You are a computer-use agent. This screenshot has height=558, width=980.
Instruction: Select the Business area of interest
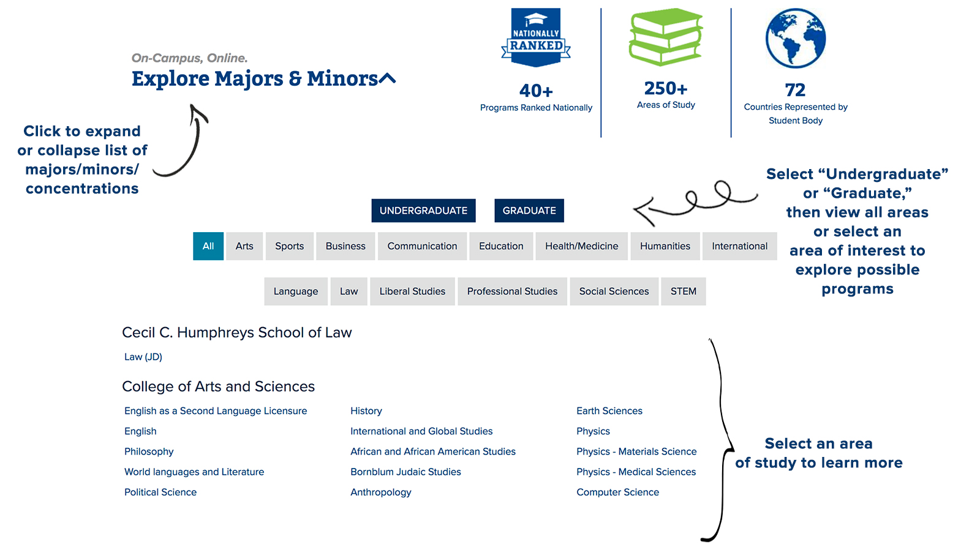click(x=345, y=246)
